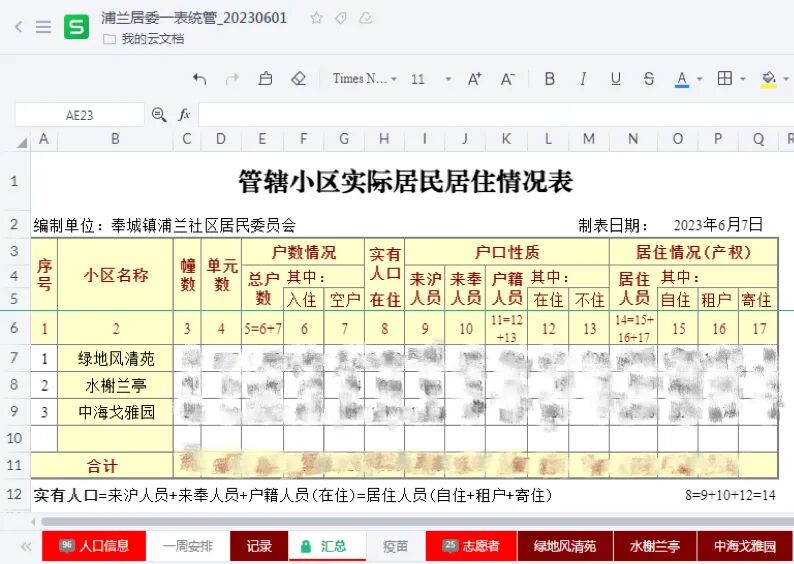Switch to the 一周安排 sheet tab
The height and width of the screenshot is (564, 794).
(188, 546)
